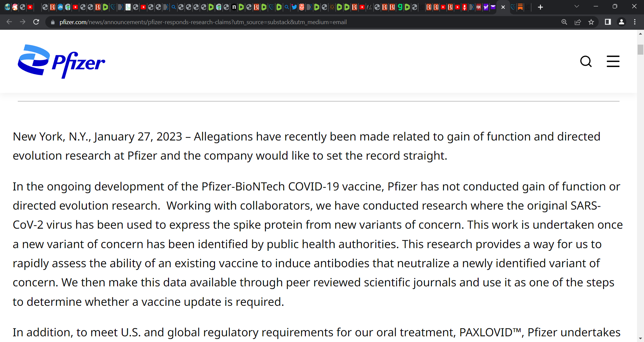Go back to the previous page
This screenshot has width=644, height=342.
point(9,22)
